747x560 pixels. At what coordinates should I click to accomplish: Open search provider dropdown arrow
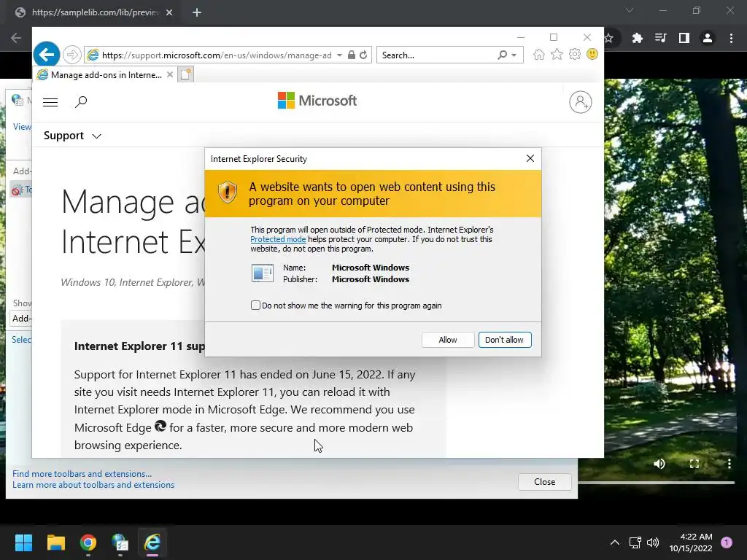514,55
